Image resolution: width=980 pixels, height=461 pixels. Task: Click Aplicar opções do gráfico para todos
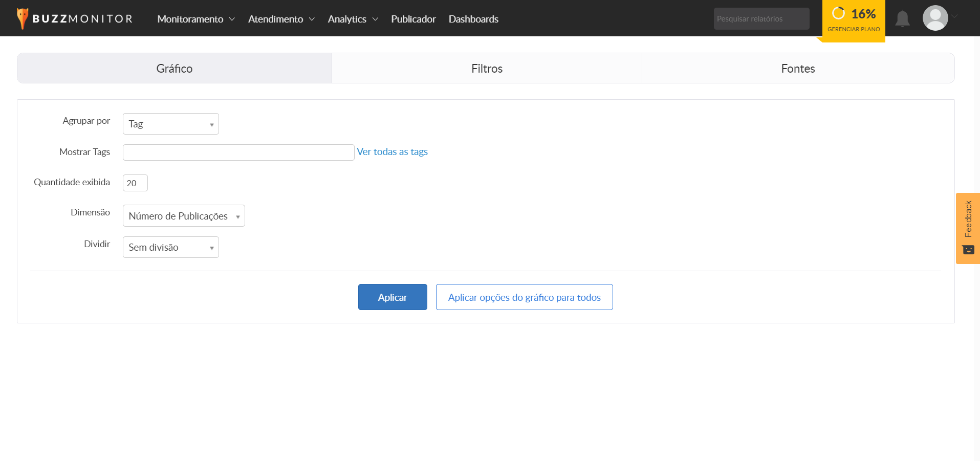point(524,297)
